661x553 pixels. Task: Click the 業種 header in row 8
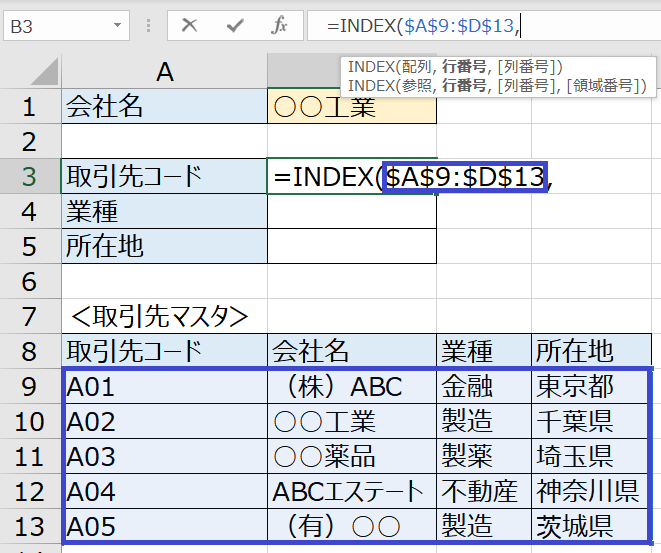pyautogui.click(x=484, y=351)
